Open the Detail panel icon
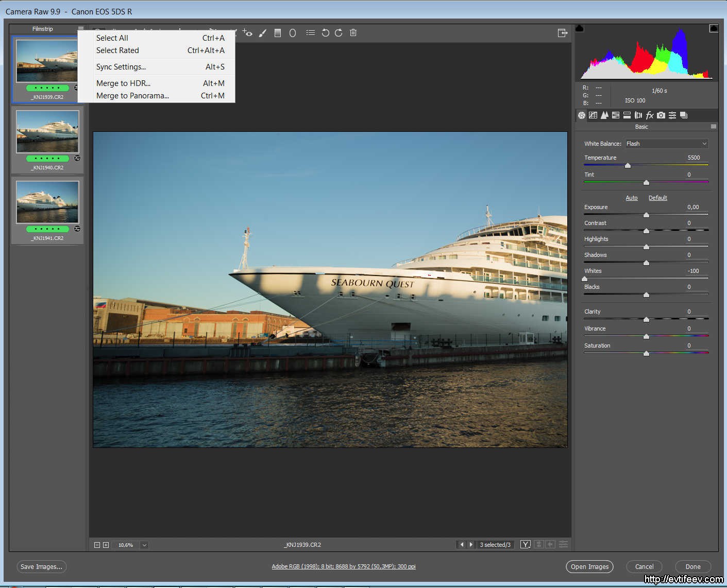Image resolution: width=727 pixels, height=588 pixels. [604, 115]
